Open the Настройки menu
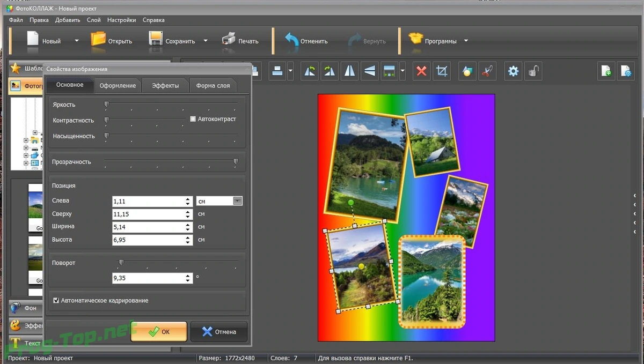 pos(122,20)
